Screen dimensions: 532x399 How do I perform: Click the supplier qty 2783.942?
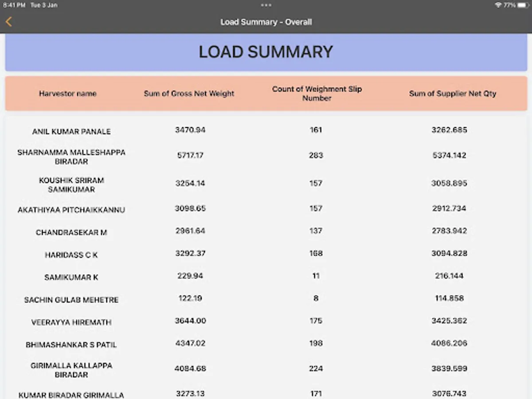(x=449, y=231)
